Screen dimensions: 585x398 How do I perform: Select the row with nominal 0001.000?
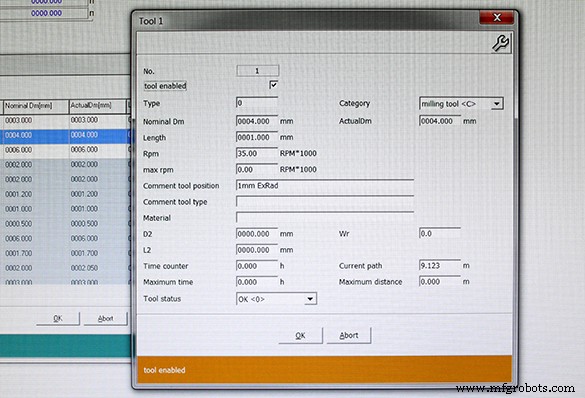click(x=65, y=209)
